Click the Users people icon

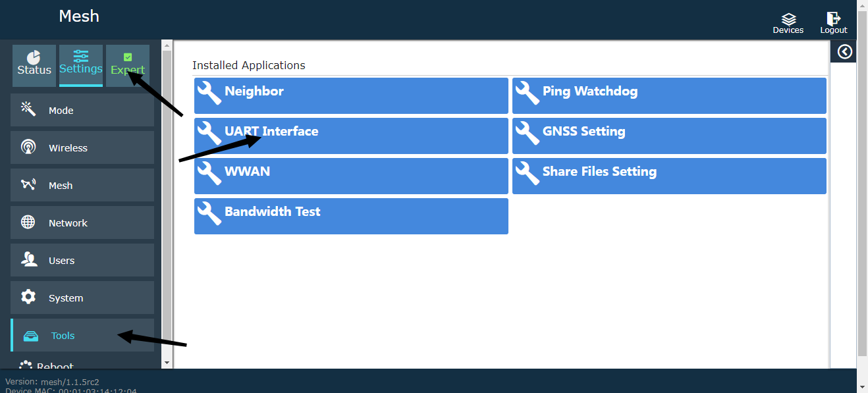point(28,259)
